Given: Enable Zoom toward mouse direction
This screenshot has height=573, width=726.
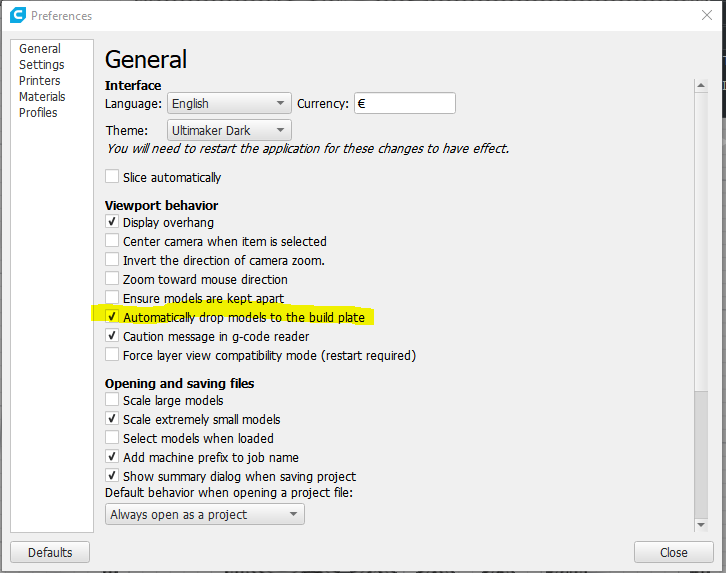Looking at the screenshot, I should click(x=112, y=278).
